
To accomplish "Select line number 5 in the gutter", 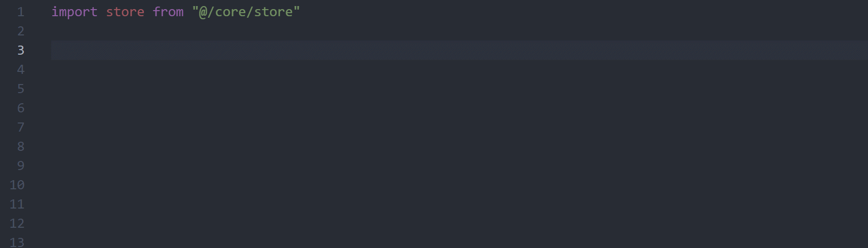I will (x=21, y=89).
